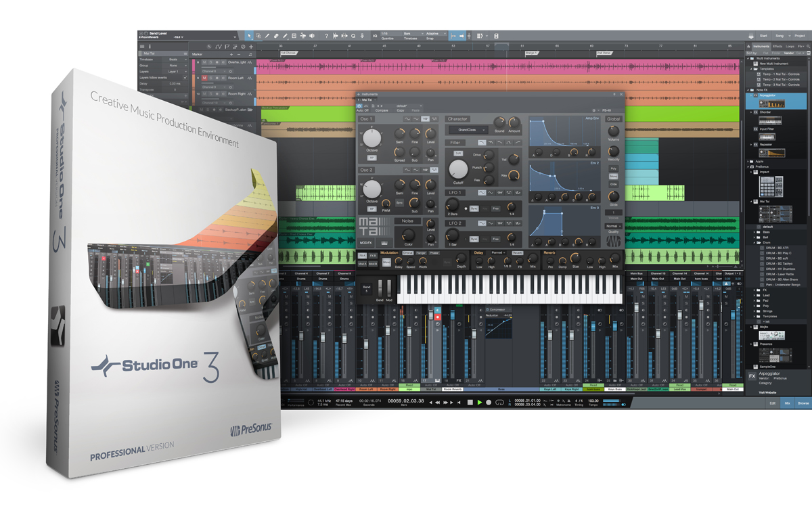Select Chorus modulation type button

click(x=408, y=253)
